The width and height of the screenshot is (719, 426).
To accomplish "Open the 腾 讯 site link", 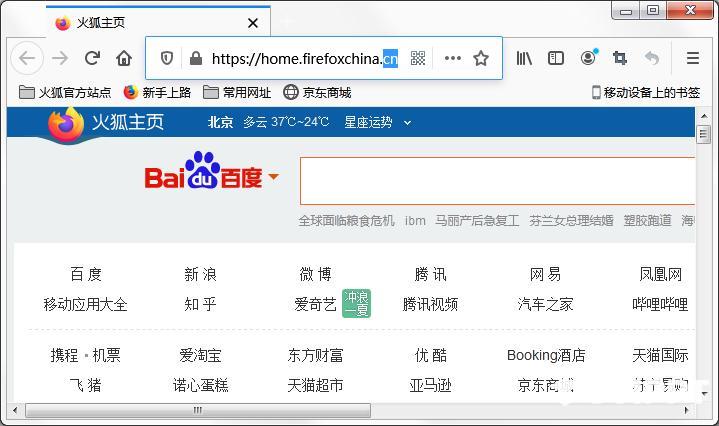I will (430, 274).
